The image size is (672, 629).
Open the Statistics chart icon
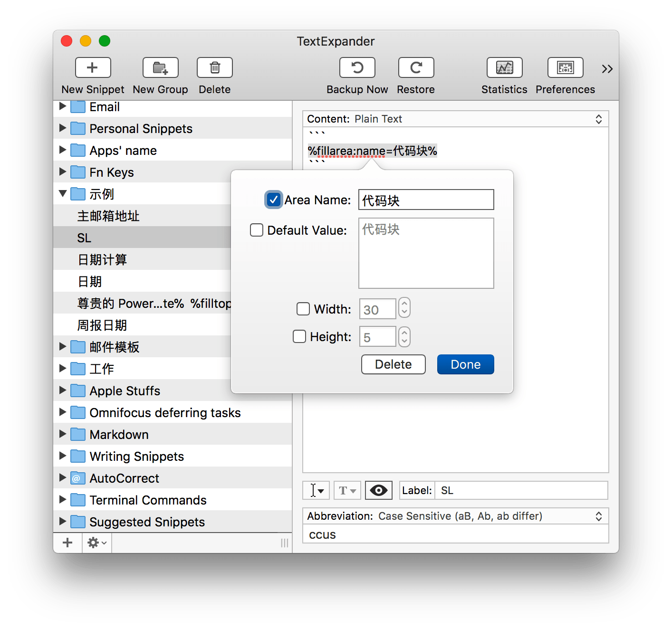tap(504, 68)
